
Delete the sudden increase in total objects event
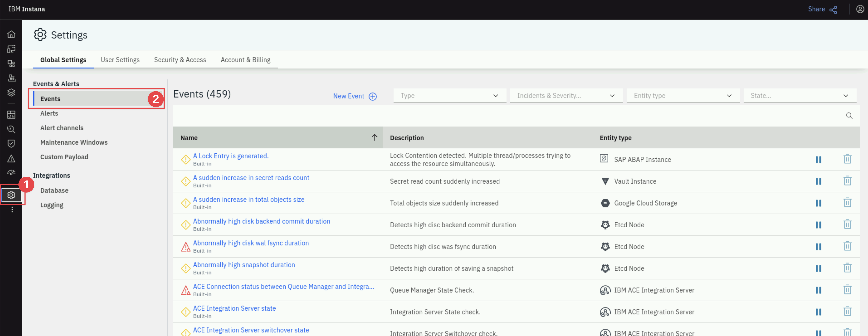click(847, 203)
